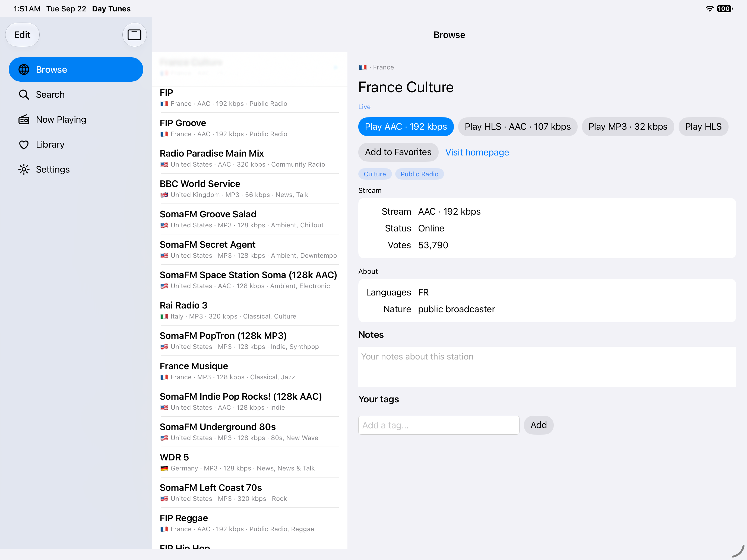Click the France flag above station title
The image size is (747, 560).
[x=363, y=68]
